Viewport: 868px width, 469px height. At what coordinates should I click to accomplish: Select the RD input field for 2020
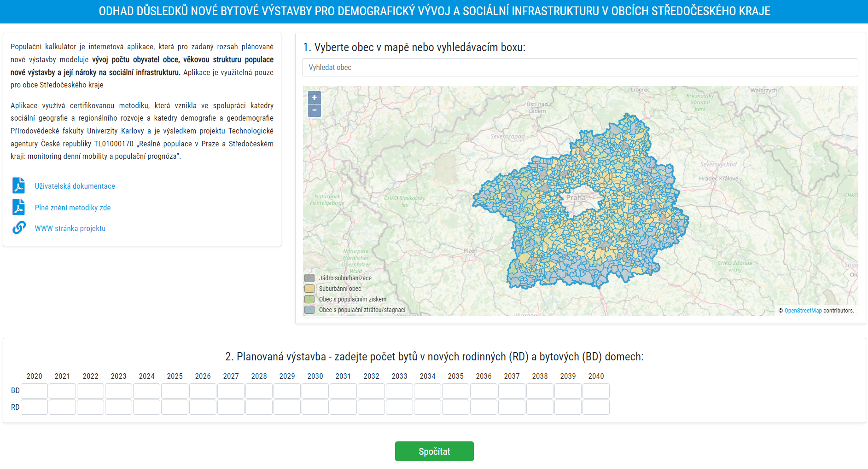click(x=35, y=407)
